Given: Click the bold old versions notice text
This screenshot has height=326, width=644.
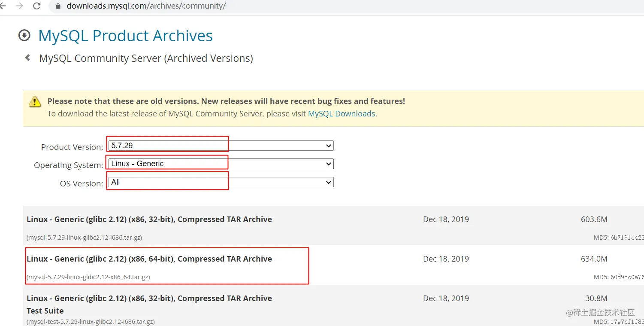Looking at the screenshot, I should (226, 101).
